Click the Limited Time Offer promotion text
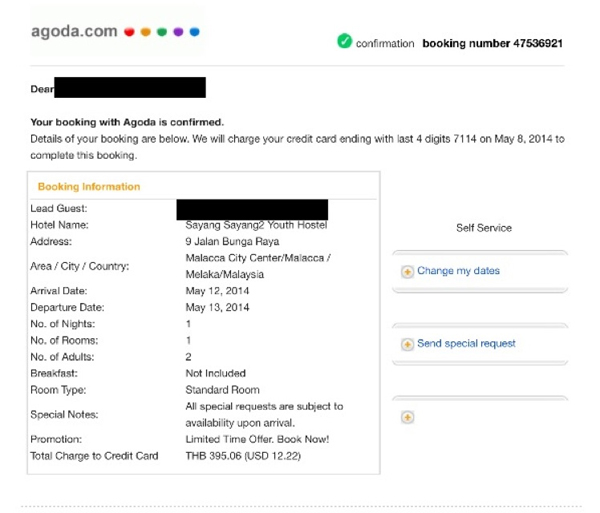 coord(257,439)
